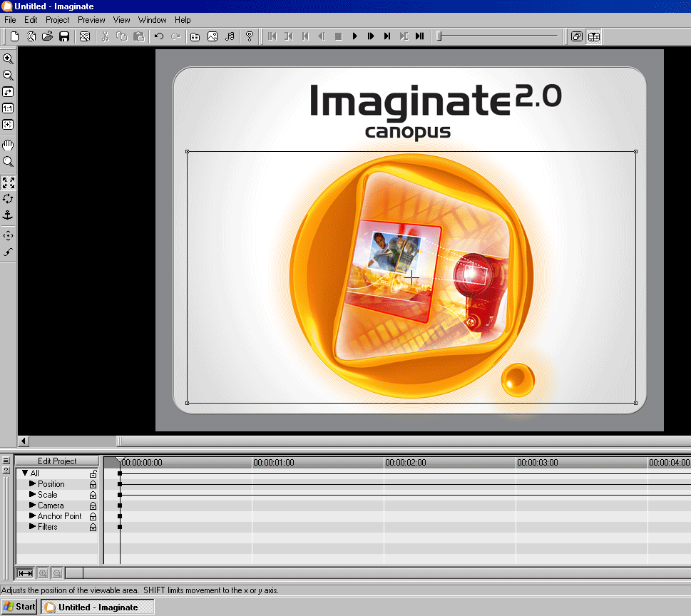Open help with the question mark toolbar icon

(250, 36)
